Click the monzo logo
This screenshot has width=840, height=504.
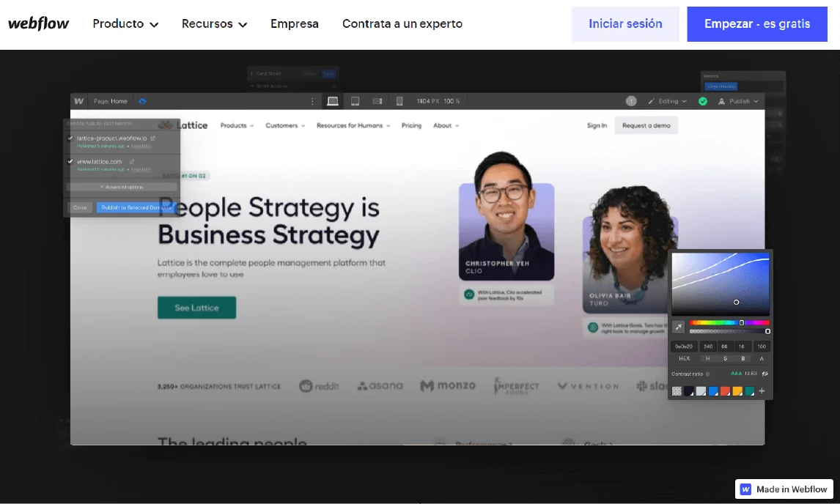coord(447,385)
